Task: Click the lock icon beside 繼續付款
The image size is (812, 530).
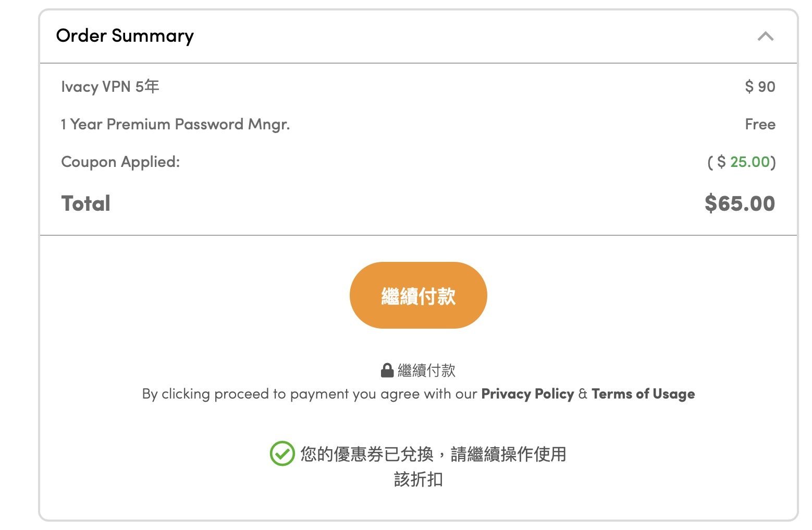Action: (x=387, y=370)
